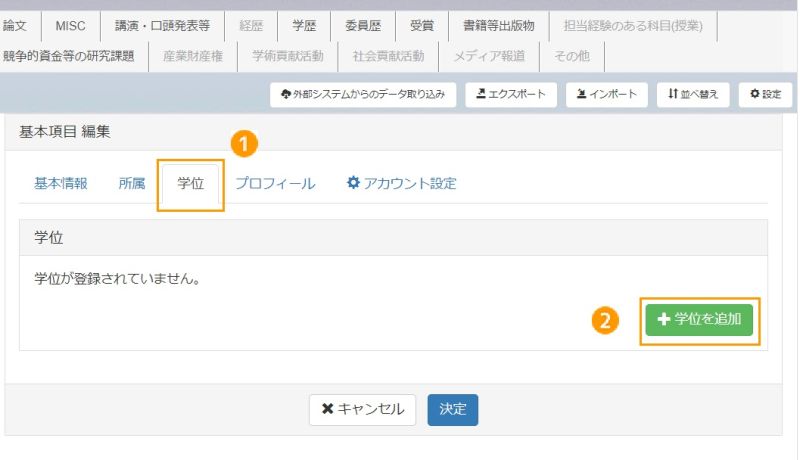Viewport: 800px width, 460px height.
Task: Open アカウント設定 with gear icon
Action: pyautogui.click(x=402, y=183)
